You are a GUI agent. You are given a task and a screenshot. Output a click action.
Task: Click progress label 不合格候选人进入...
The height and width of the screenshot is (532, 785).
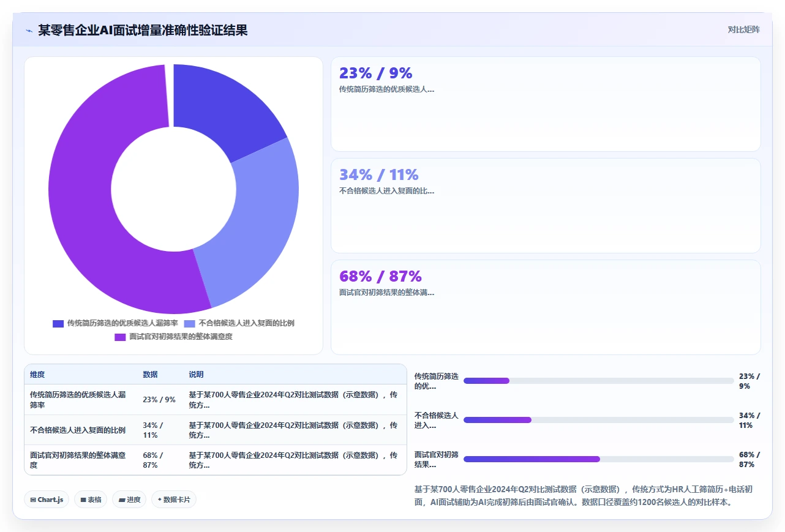click(437, 420)
